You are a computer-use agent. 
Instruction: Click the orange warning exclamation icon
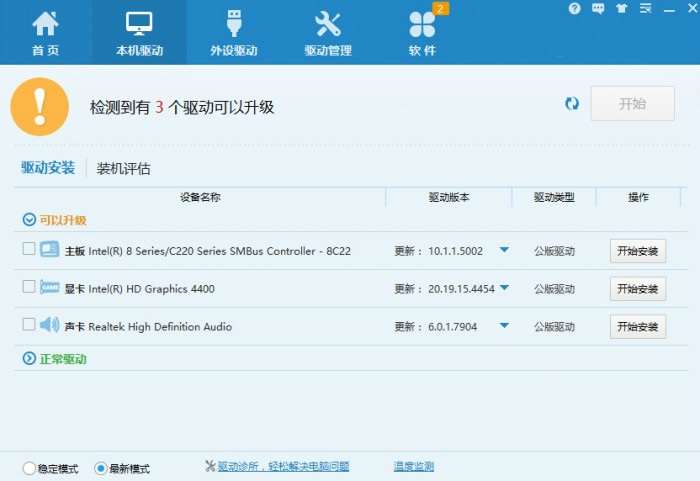click(40, 107)
